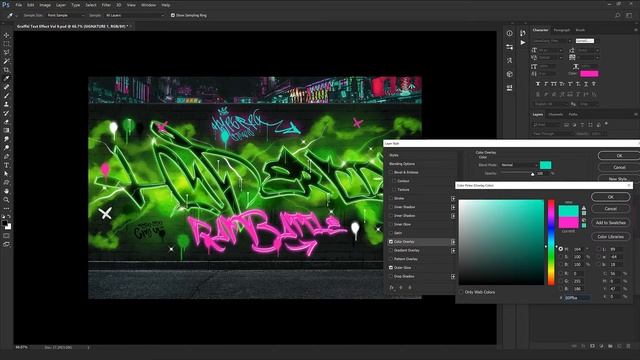
Task: Select the History Brush tool
Action: (x=7, y=113)
